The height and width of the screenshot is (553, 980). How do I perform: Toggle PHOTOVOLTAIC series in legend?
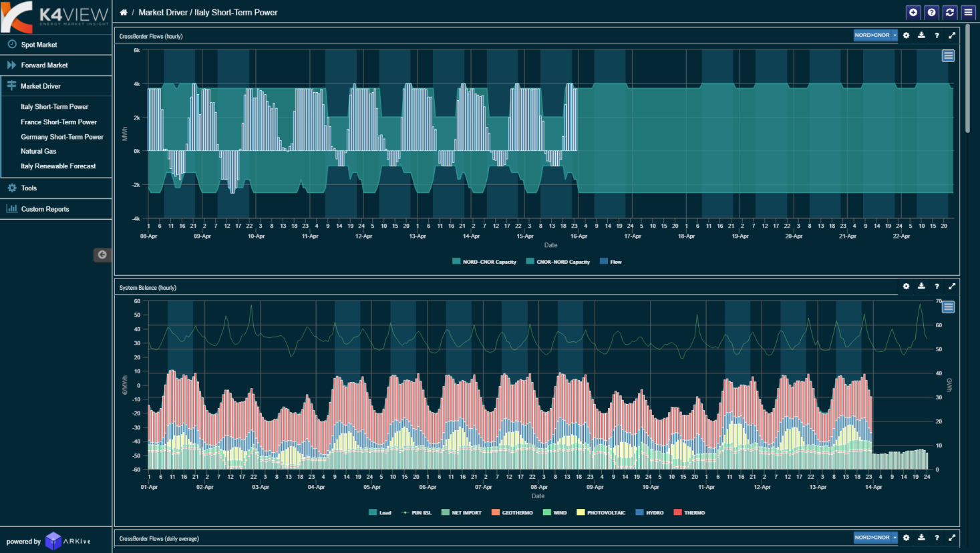(x=601, y=513)
